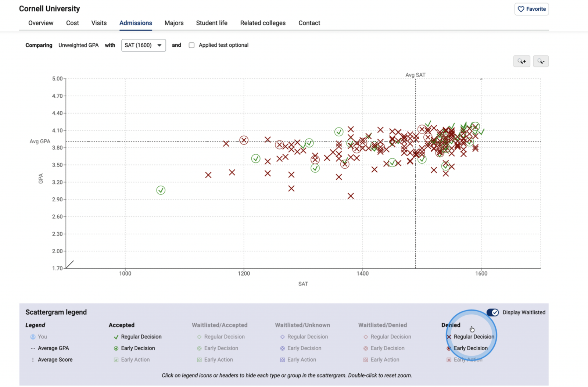Navigate to the Contact tab
Viewport: 588px width, 387px height.
pos(309,23)
